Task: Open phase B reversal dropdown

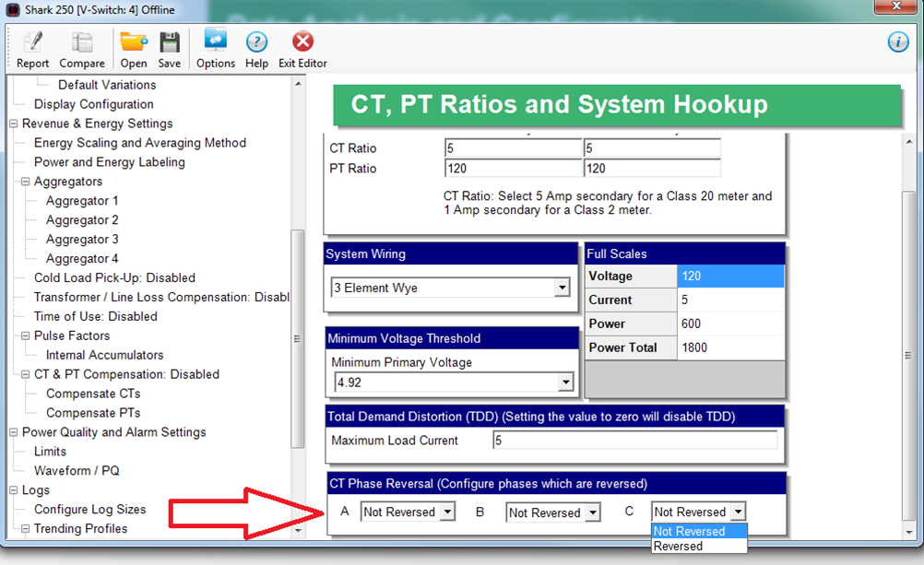Action: (594, 512)
